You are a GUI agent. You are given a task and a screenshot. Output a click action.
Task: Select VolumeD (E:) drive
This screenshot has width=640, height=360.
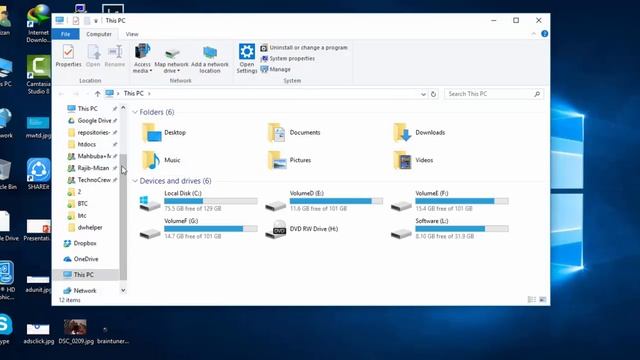pyautogui.click(x=324, y=201)
